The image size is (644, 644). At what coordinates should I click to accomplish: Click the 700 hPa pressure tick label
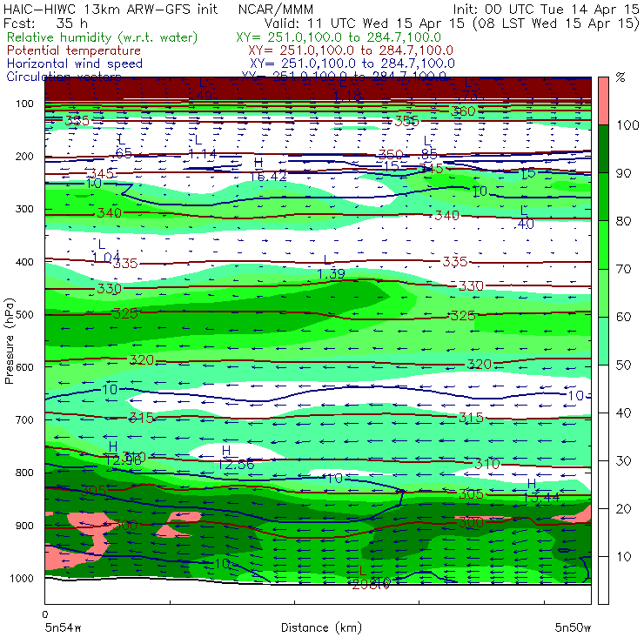click(x=24, y=420)
